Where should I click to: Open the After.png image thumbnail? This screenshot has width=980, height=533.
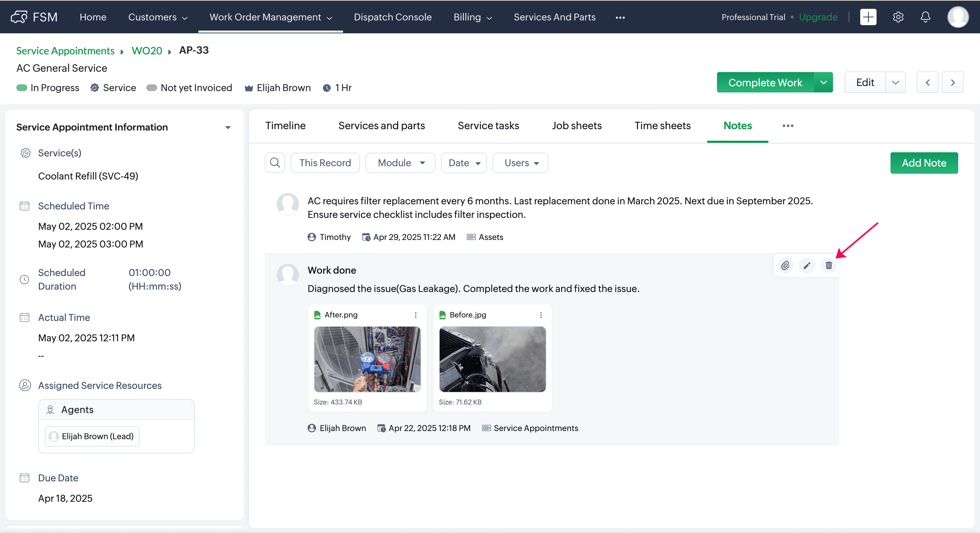[x=367, y=359]
